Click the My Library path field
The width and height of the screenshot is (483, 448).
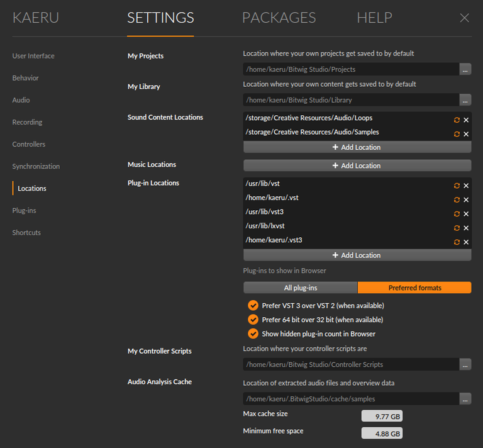click(351, 100)
